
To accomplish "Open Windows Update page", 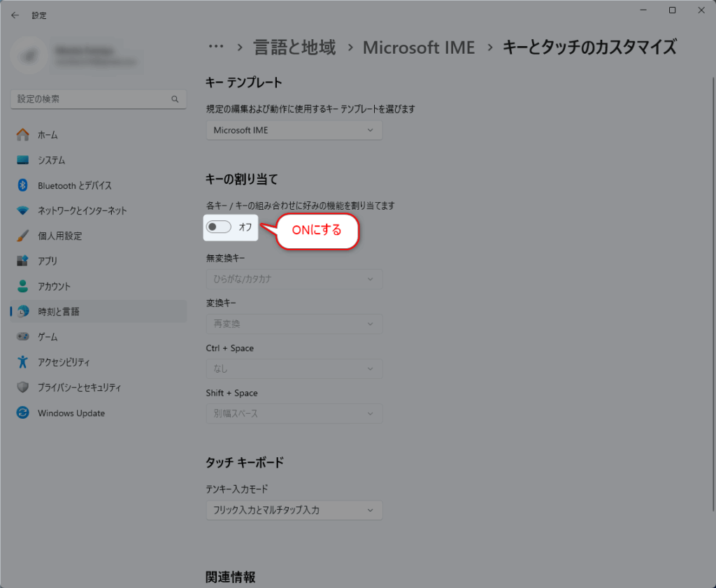I will pos(98,413).
